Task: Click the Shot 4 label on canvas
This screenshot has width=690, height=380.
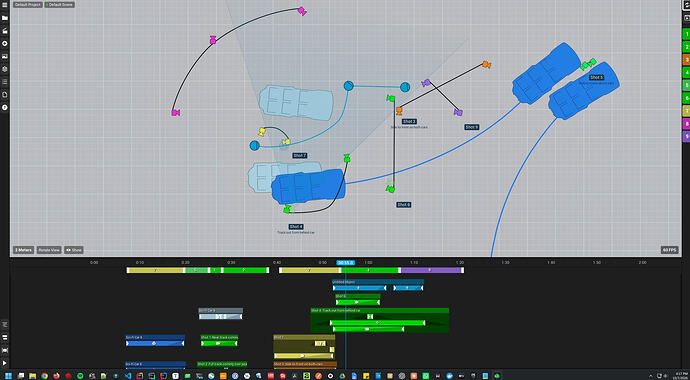Action: 296,227
